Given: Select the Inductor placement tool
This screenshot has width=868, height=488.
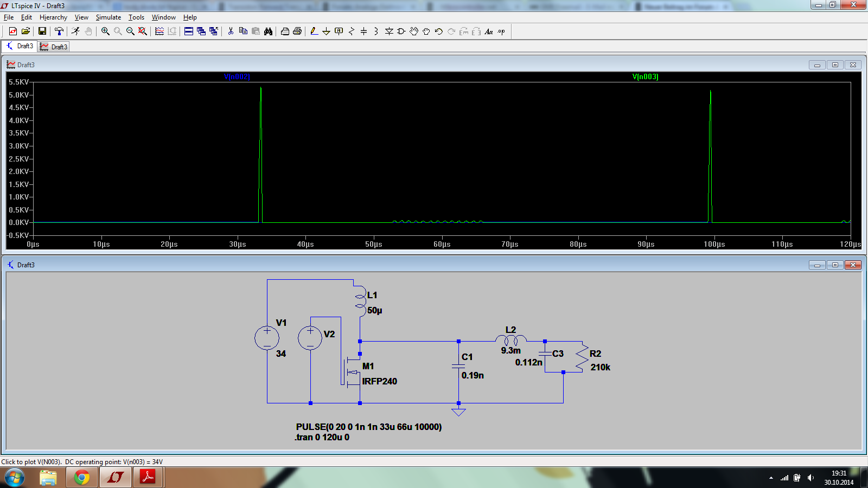Looking at the screenshot, I should click(376, 31).
